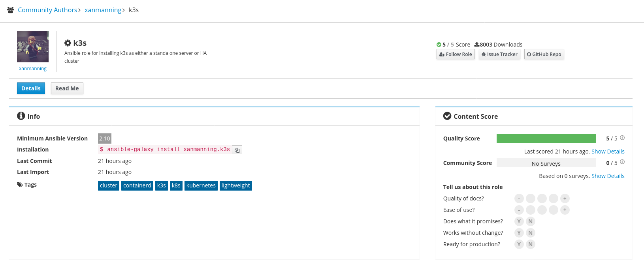644x262 pixels.
Task: Click the role description starting Ansible role for installing
Action: [x=136, y=57]
